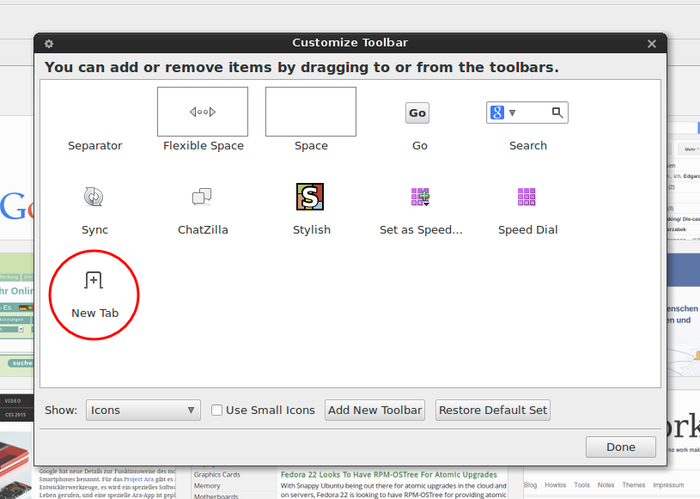Pick the Go button item
This screenshot has width=700, height=499.
[417, 113]
